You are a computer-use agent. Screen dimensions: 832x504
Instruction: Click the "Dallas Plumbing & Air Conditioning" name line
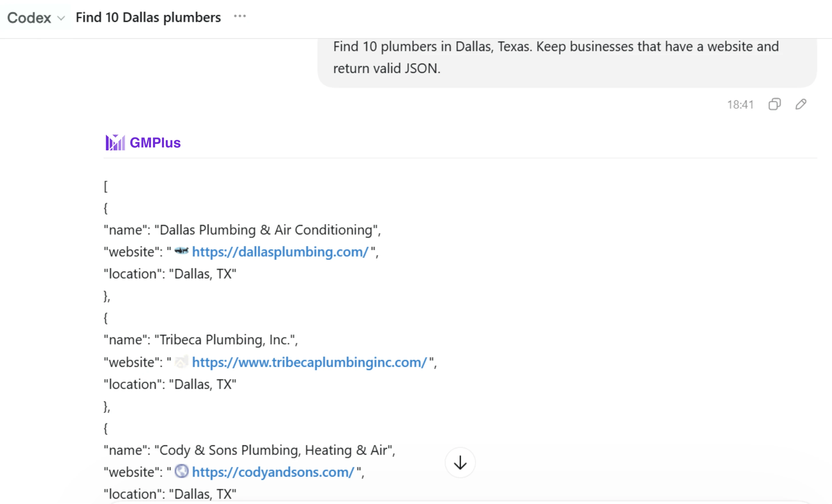[242, 230]
